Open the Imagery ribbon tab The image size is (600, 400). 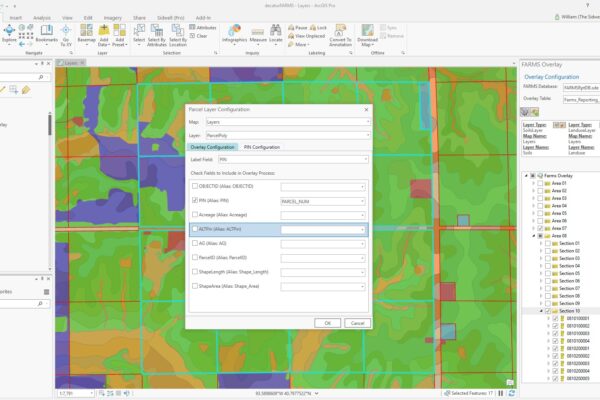(x=112, y=18)
